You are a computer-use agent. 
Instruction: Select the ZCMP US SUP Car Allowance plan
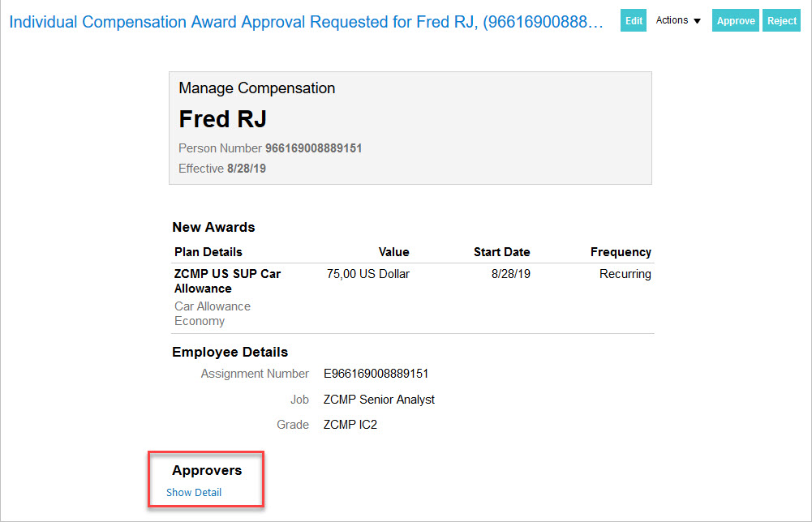click(x=227, y=281)
